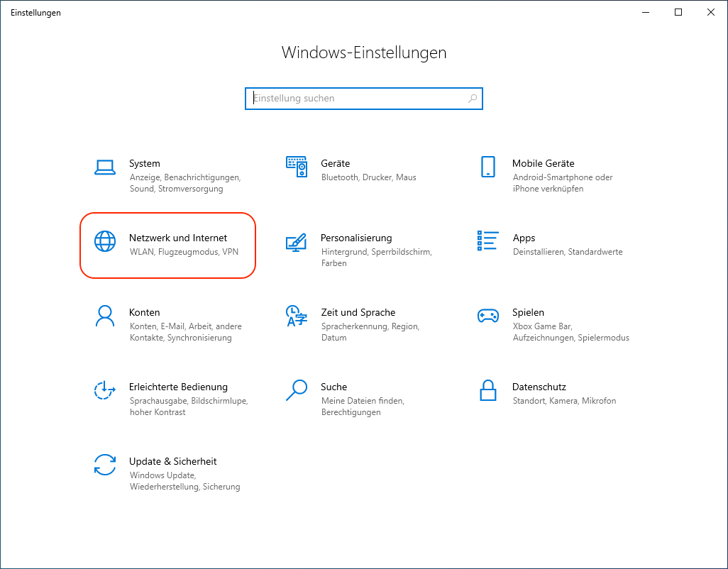Minimize the Einstellungen window
This screenshot has height=569, width=728.
coord(646,12)
